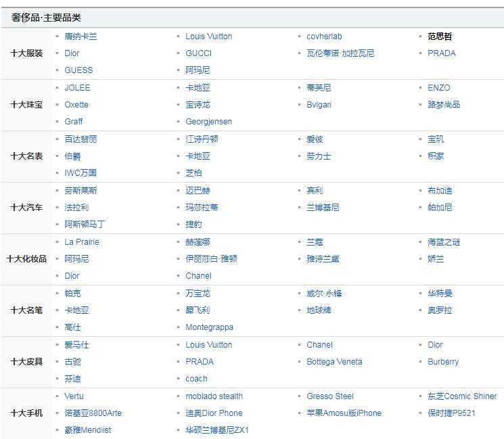Image resolution: width=504 pixels, height=439 pixels.
Task: Open the 犀飞利 link
Action: coord(198,310)
